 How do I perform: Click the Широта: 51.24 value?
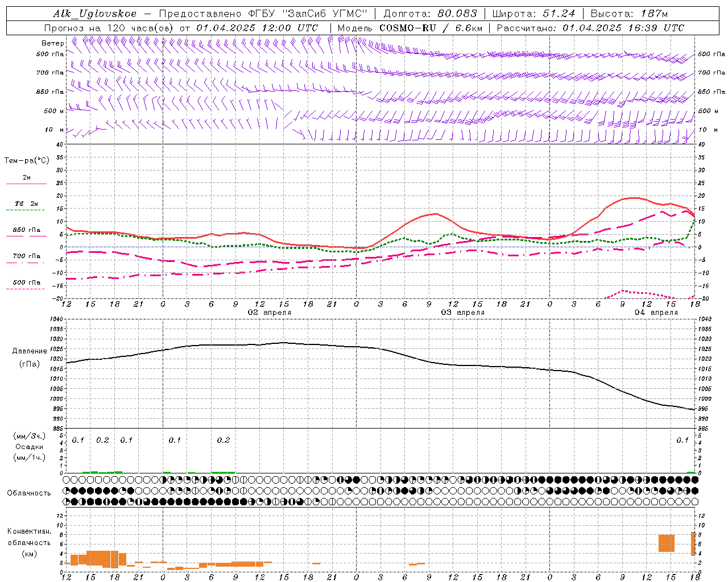[533, 14]
